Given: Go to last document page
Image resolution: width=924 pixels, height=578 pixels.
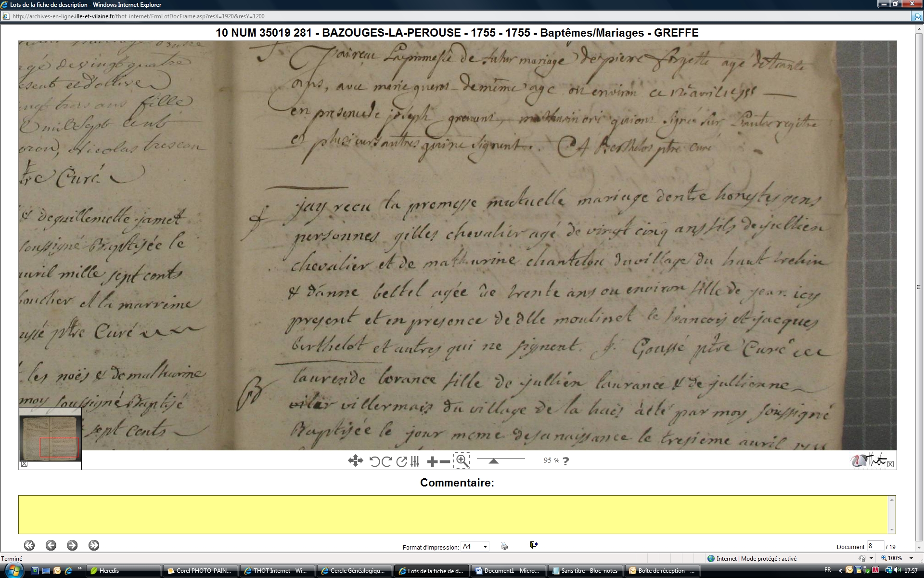Looking at the screenshot, I should tap(94, 545).
